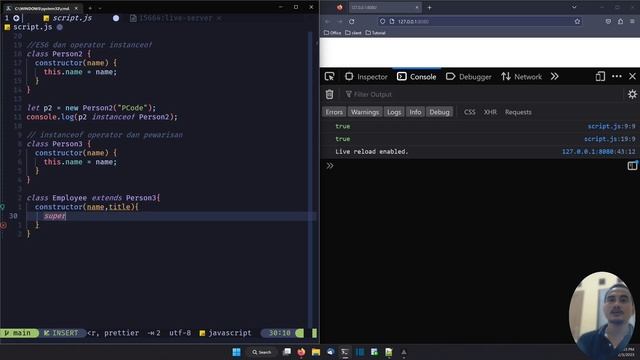Image resolution: width=640 pixels, height=360 pixels.
Task: Open console settings gear
Action: 632,94
